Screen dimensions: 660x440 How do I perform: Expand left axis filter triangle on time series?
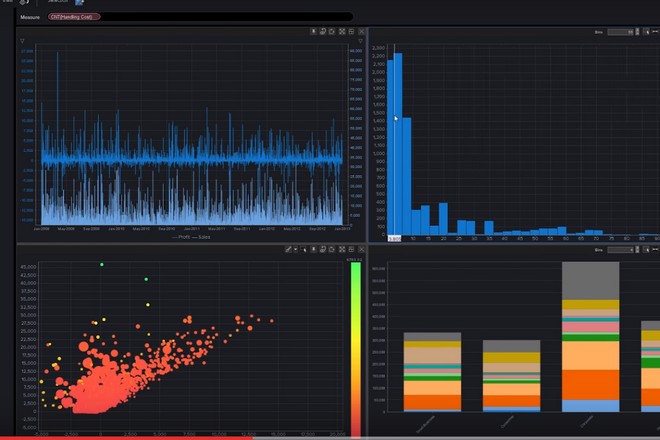23,41
